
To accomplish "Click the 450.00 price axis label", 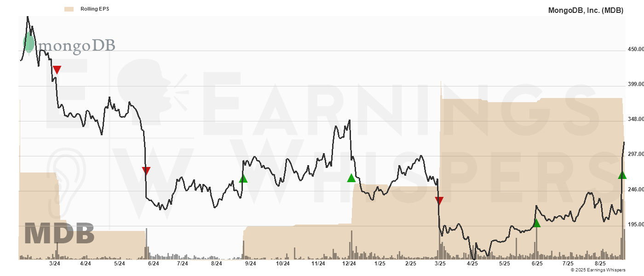I will (x=635, y=49).
